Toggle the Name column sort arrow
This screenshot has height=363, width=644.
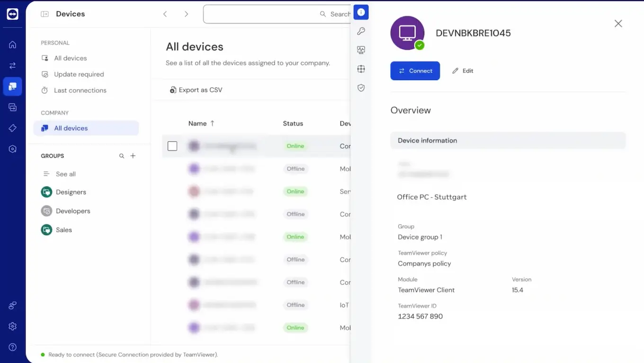tap(211, 123)
